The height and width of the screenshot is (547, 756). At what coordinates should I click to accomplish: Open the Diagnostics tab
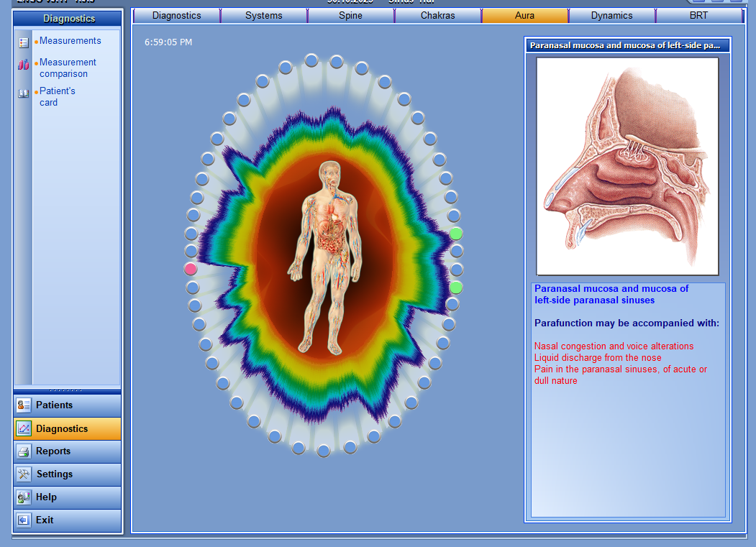pyautogui.click(x=176, y=15)
